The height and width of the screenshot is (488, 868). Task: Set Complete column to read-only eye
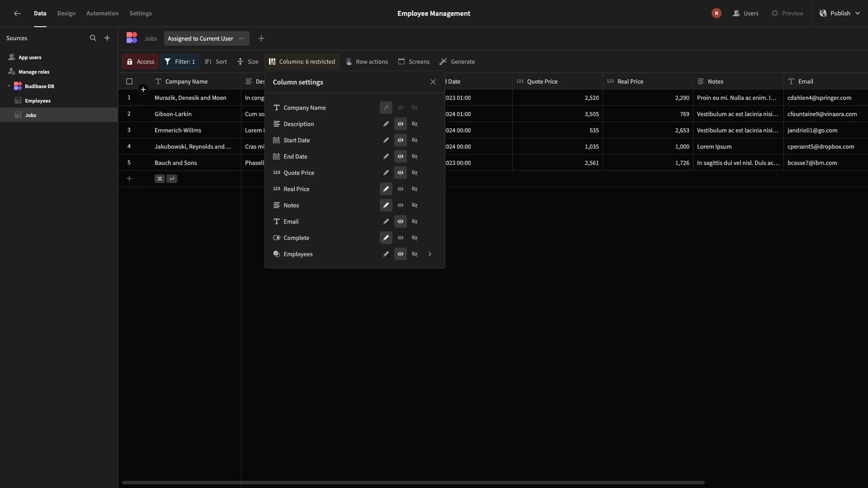click(x=401, y=238)
